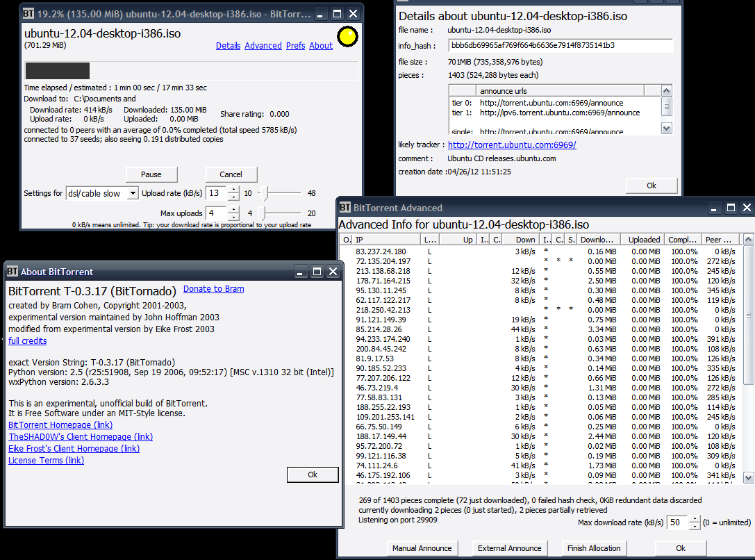Cancel the torrent download
Screen dimensions: 755x560
(x=231, y=174)
